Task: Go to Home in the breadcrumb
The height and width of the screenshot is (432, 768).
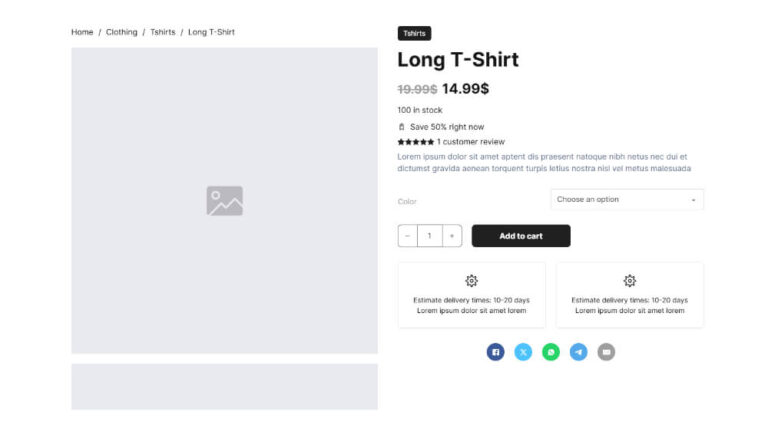Action: click(82, 32)
